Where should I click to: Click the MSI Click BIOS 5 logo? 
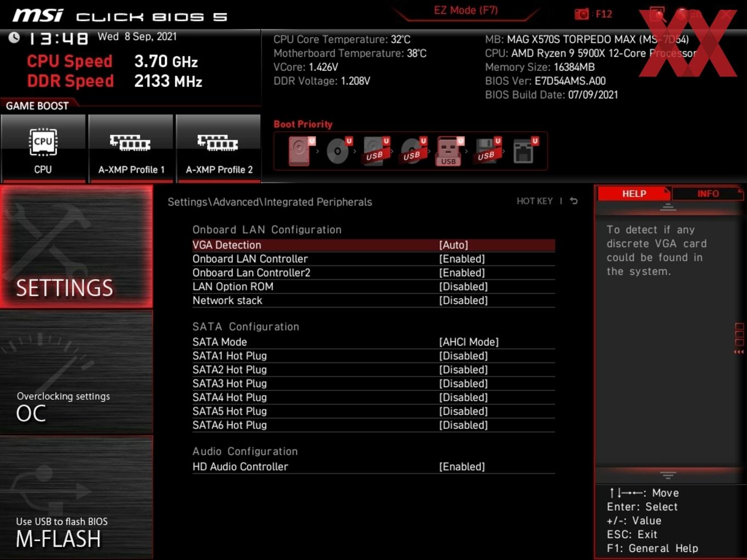tap(120, 15)
